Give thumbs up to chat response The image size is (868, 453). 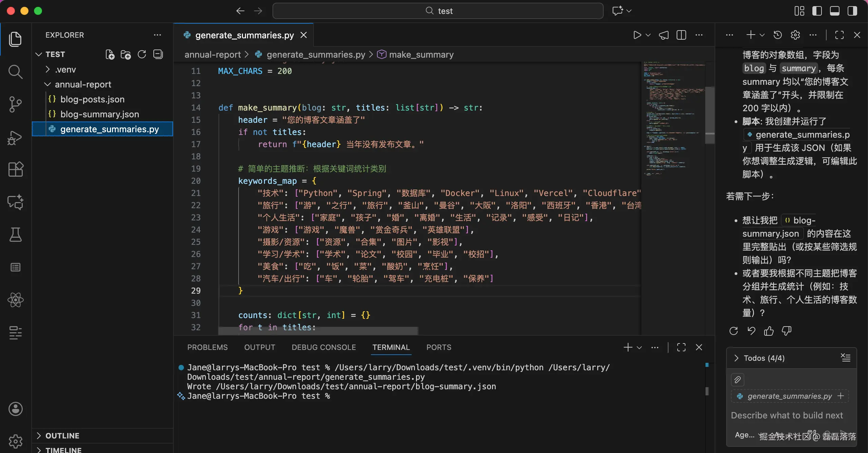pyautogui.click(x=769, y=331)
